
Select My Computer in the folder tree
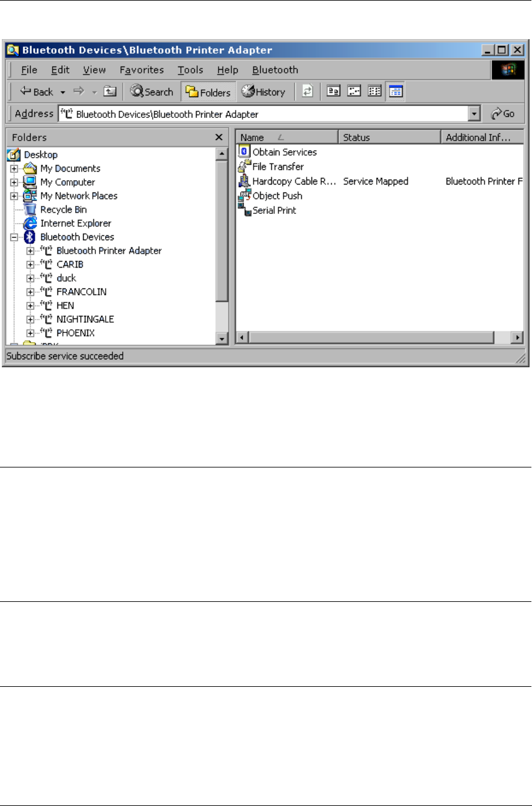click(x=67, y=182)
